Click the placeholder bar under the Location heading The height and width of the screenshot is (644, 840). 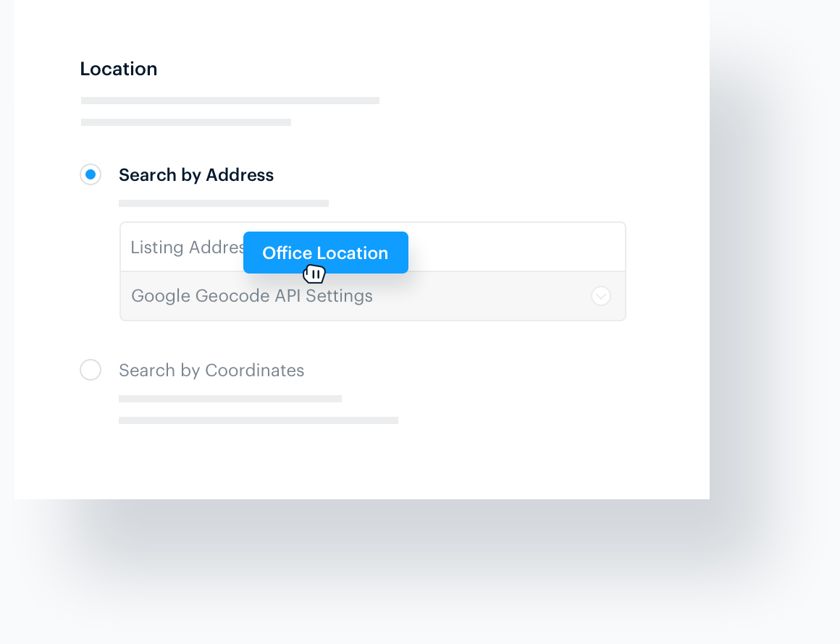tap(230, 101)
